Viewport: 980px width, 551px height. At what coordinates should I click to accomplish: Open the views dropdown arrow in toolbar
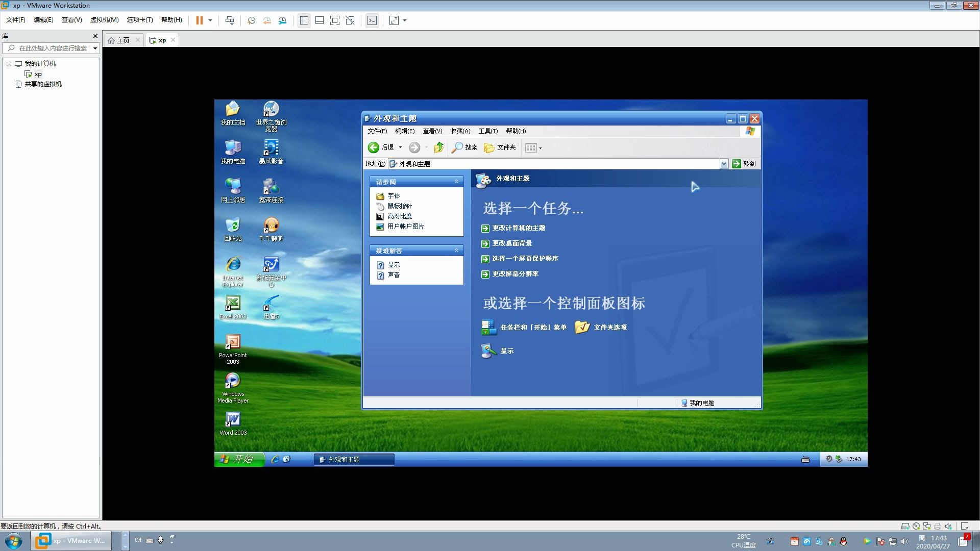(541, 148)
